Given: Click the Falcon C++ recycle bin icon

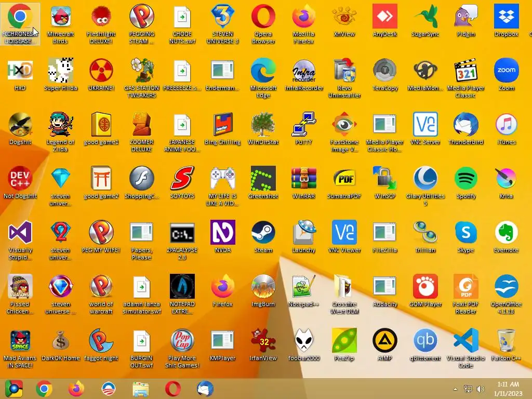Looking at the screenshot, I should (506, 340).
